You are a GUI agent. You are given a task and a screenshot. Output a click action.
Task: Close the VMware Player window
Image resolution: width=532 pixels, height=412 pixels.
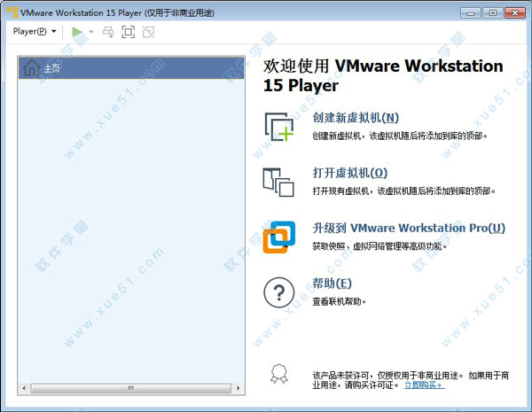point(515,13)
